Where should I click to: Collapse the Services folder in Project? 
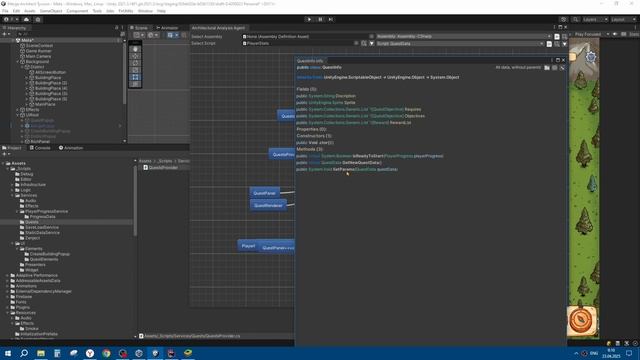pos(13,196)
